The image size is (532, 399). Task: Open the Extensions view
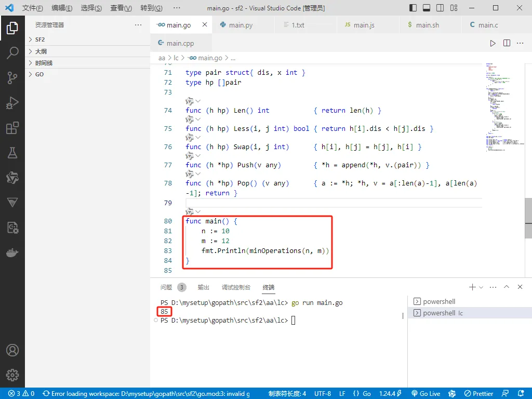click(x=12, y=128)
